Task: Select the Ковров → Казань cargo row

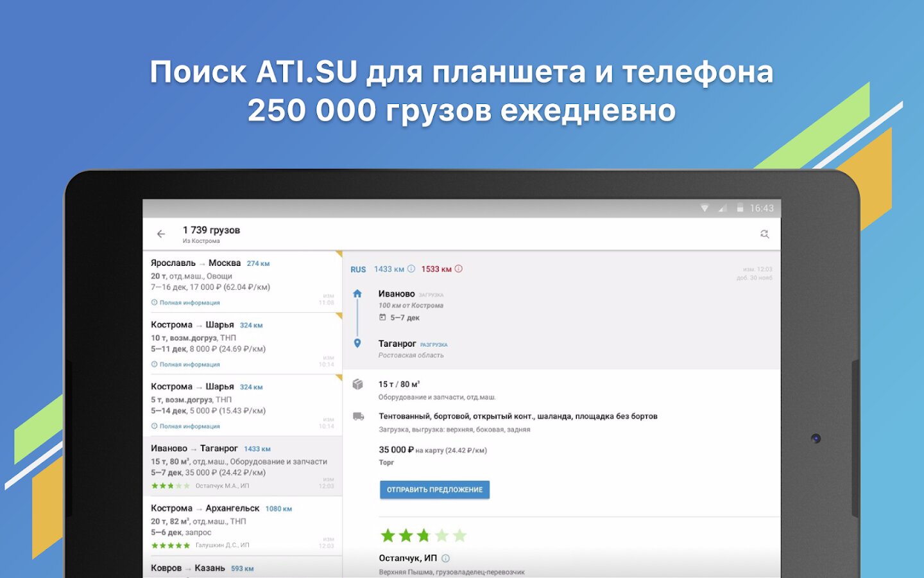Action: pos(243,568)
